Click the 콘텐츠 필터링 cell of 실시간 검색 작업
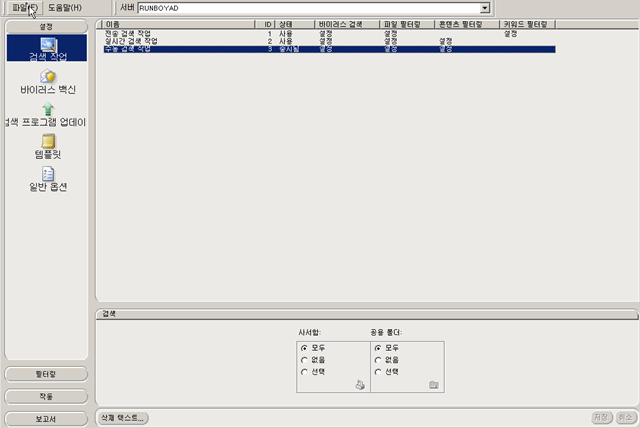 tap(446, 41)
